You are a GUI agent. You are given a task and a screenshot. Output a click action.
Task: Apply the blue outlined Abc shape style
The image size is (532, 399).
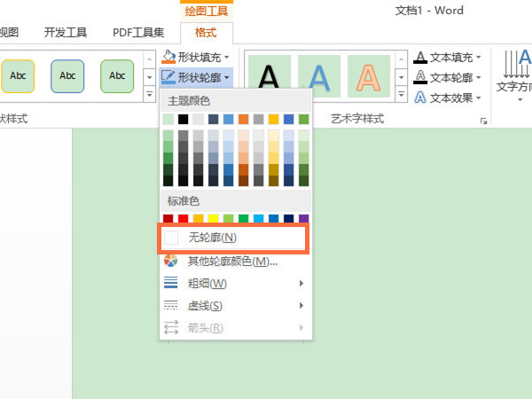(67, 76)
